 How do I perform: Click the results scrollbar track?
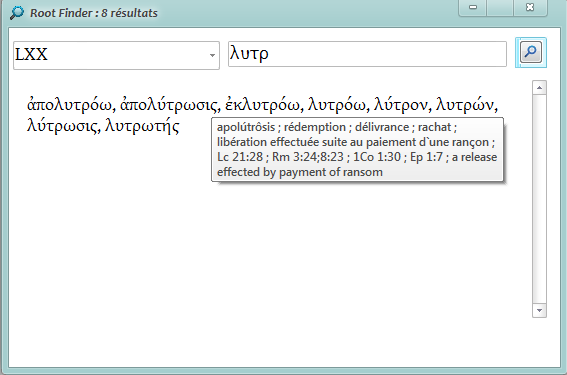point(539,199)
